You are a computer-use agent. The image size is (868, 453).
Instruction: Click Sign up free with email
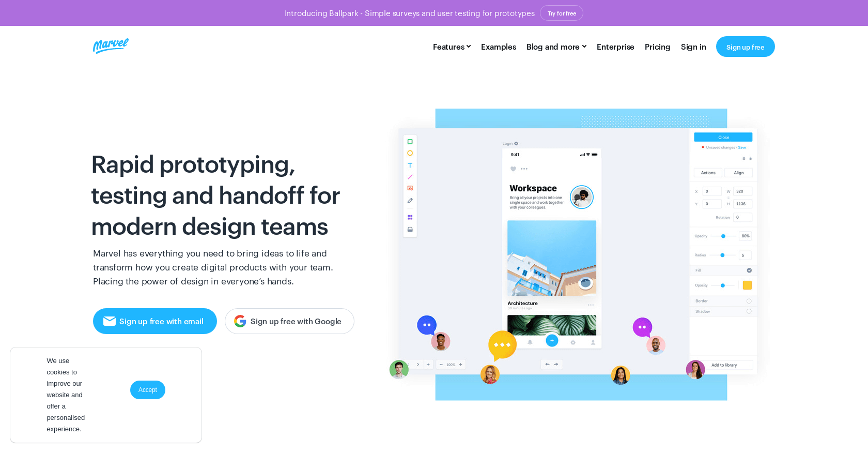pyautogui.click(x=155, y=321)
